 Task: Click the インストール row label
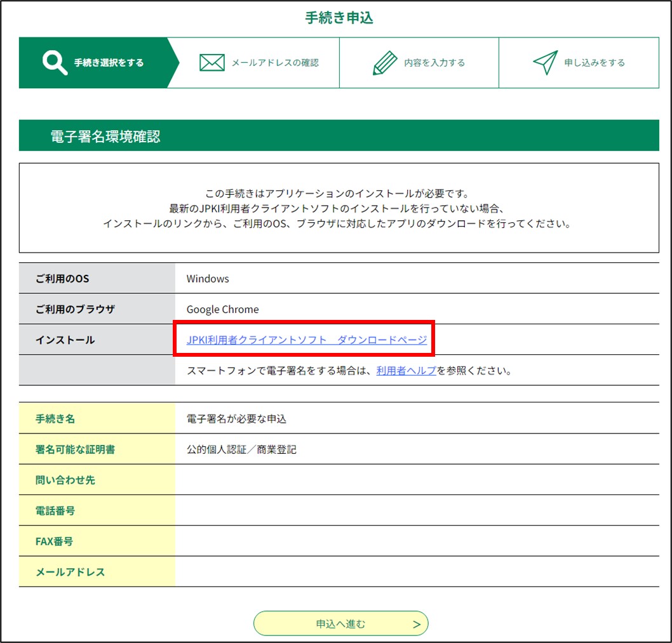coord(65,340)
